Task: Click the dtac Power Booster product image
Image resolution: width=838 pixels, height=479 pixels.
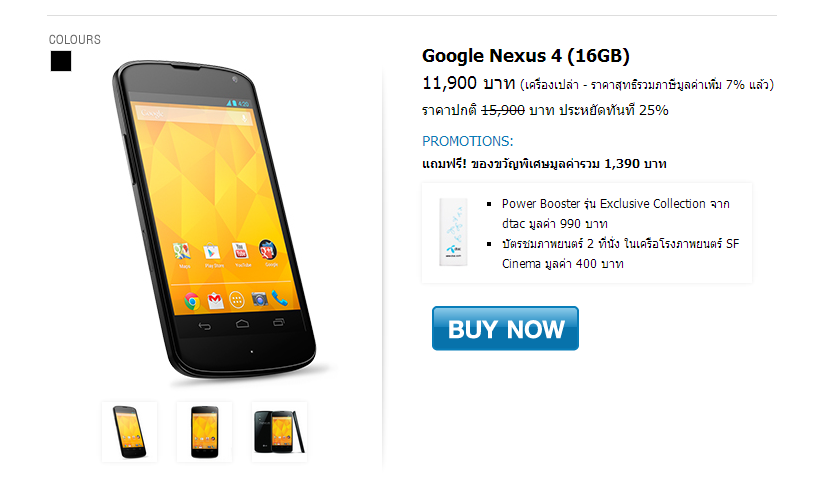Action: (453, 232)
